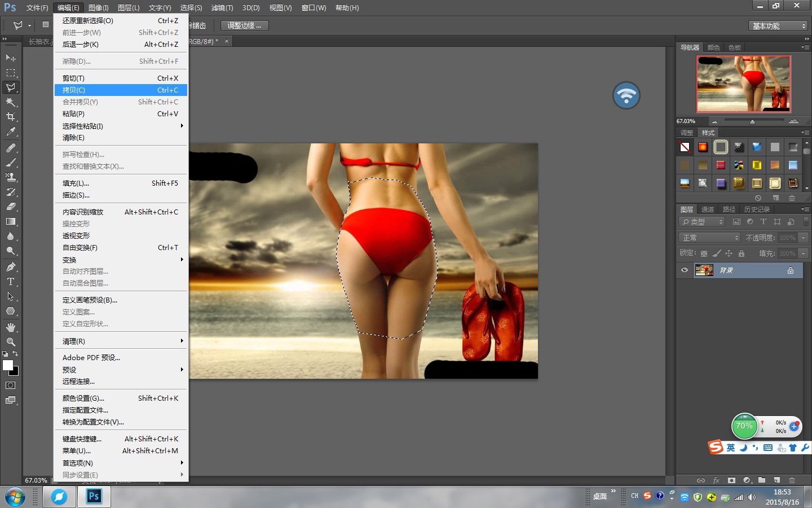Select the Eyedropper tool
Screen dimensions: 812x508
point(11,132)
